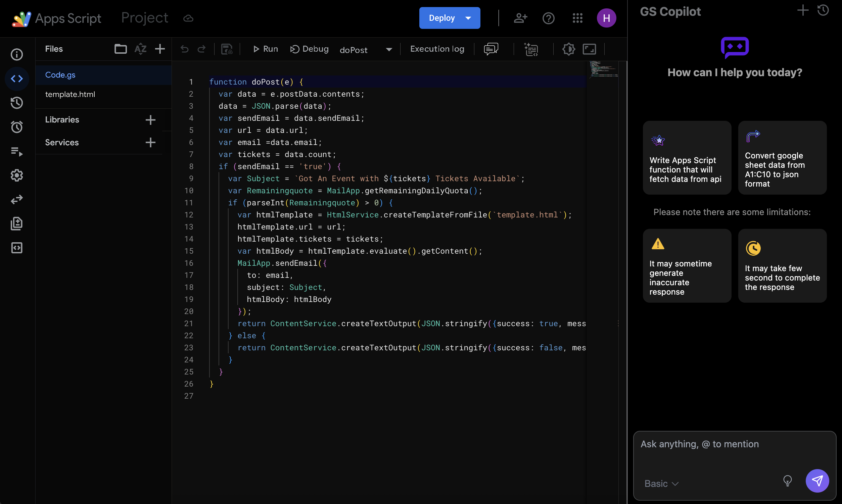Share project via add person icon

[520, 18]
